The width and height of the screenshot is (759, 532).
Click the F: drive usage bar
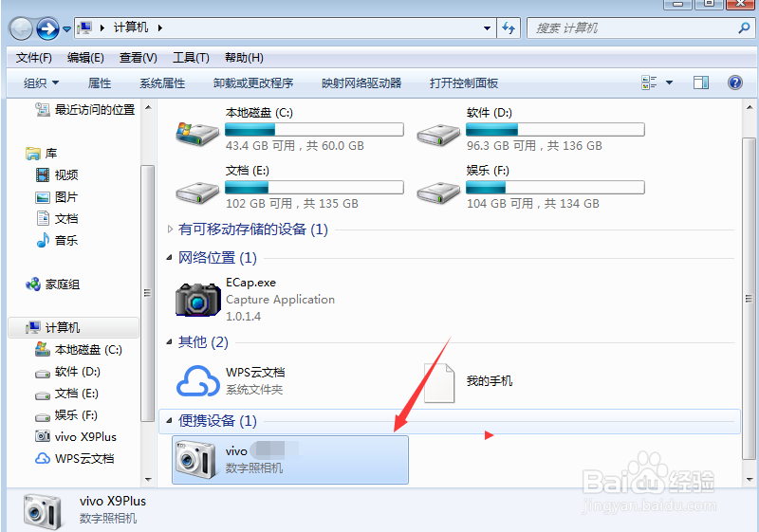555,187
